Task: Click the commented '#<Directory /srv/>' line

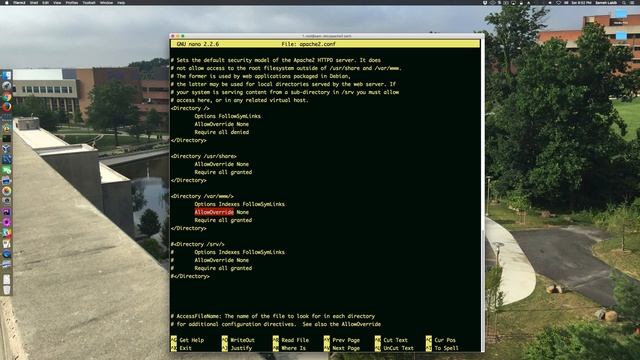Action: coord(198,244)
